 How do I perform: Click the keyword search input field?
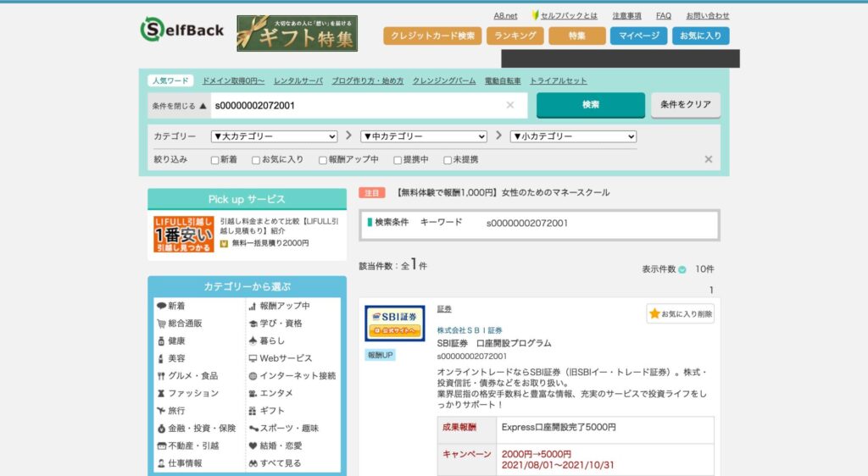368,105
